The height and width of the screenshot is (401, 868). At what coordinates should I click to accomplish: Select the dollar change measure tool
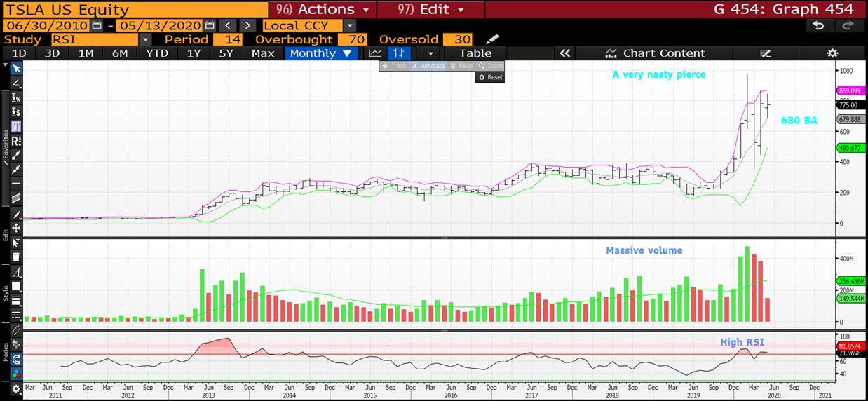15,112
